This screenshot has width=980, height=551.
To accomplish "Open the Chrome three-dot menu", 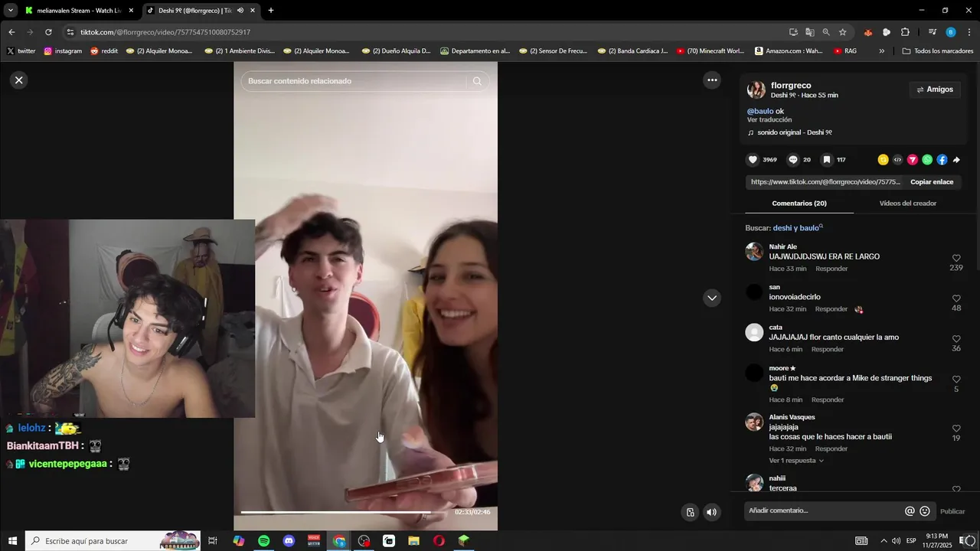I will coord(970,32).
